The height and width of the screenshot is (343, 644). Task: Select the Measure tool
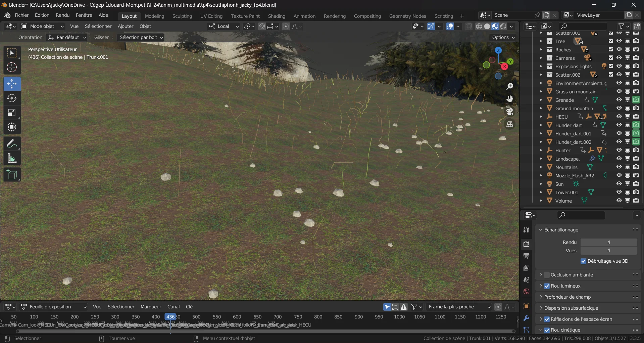12,158
